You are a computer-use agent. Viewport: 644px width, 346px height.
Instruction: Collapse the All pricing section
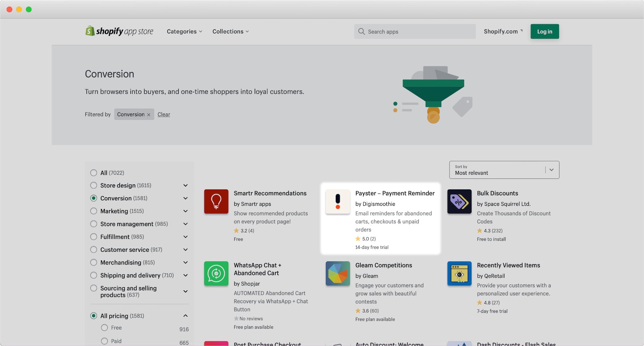pos(186,316)
